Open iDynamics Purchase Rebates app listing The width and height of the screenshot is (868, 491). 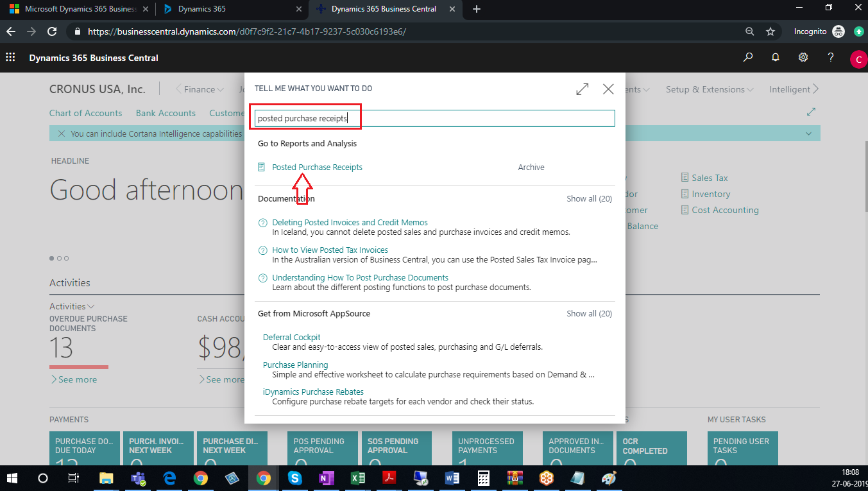click(313, 392)
